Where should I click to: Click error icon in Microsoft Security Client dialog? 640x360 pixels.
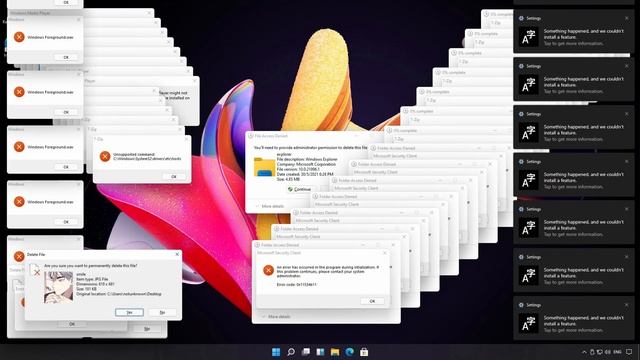(x=268, y=270)
